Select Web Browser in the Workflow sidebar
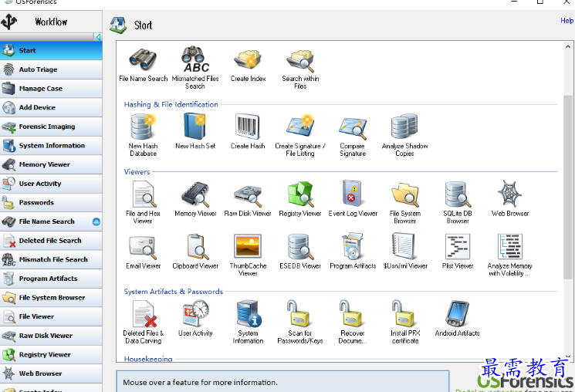 [51, 373]
